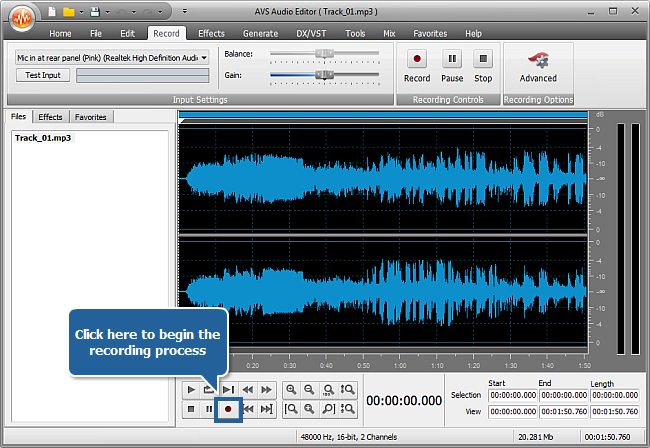Switch to the Mix ribbon tab
The width and height of the screenshot is (650, 448).
[x=389, y=34]
